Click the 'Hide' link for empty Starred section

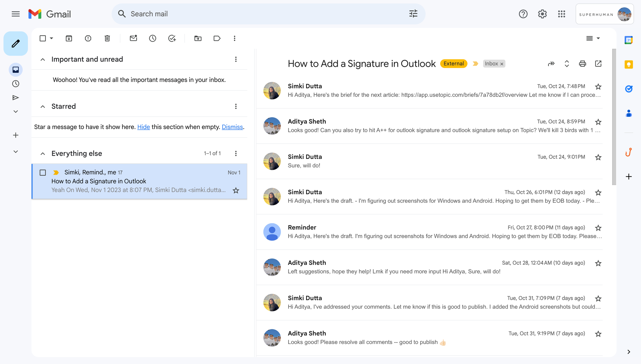pyautogui.click(x=143, y=127)
